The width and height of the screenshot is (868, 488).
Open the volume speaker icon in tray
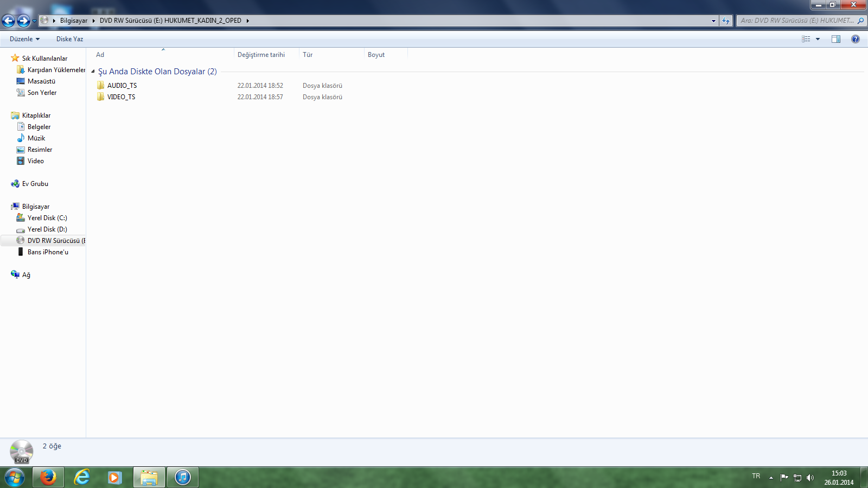tap(810, 478)
